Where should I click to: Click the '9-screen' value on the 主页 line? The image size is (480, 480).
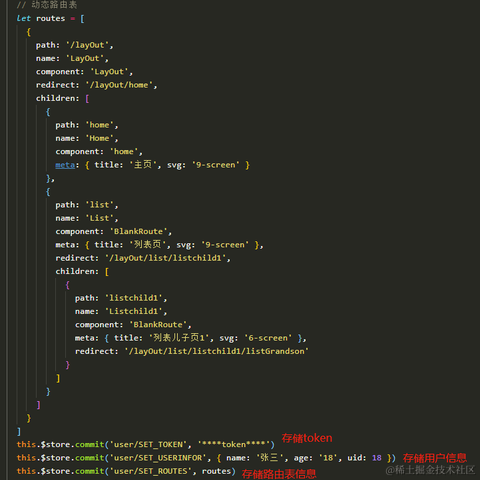(216, 165)
